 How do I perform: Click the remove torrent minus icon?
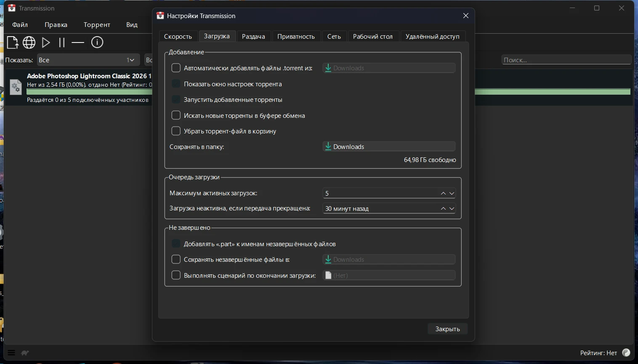[78, 43]
